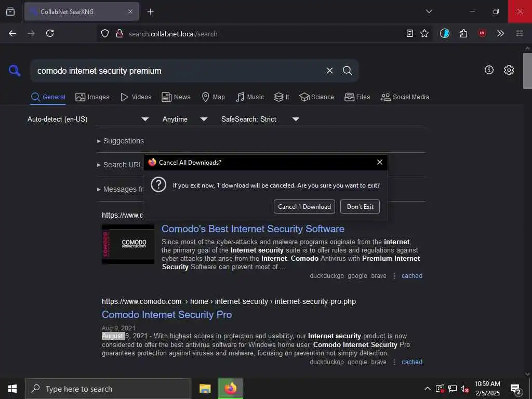Reload the current page
The height and width of the screenshot is (399, 532).
click(50, 33)
